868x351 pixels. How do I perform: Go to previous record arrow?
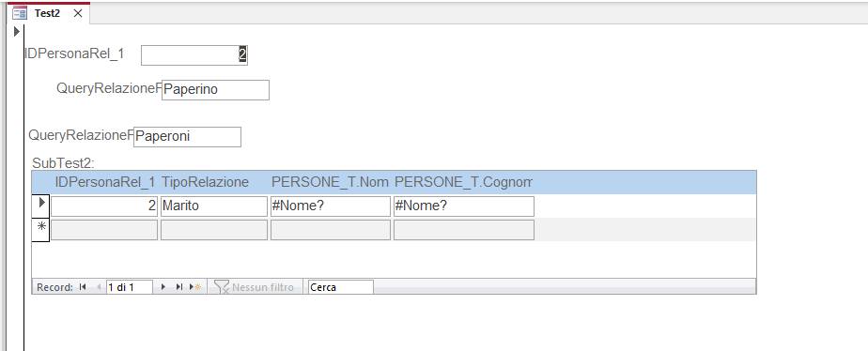[99, 287]
